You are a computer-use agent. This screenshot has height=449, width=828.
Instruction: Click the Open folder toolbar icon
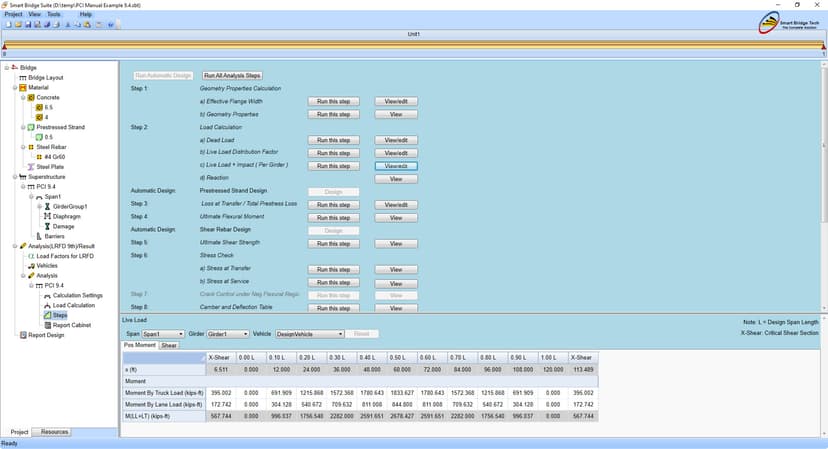(18, 24)
